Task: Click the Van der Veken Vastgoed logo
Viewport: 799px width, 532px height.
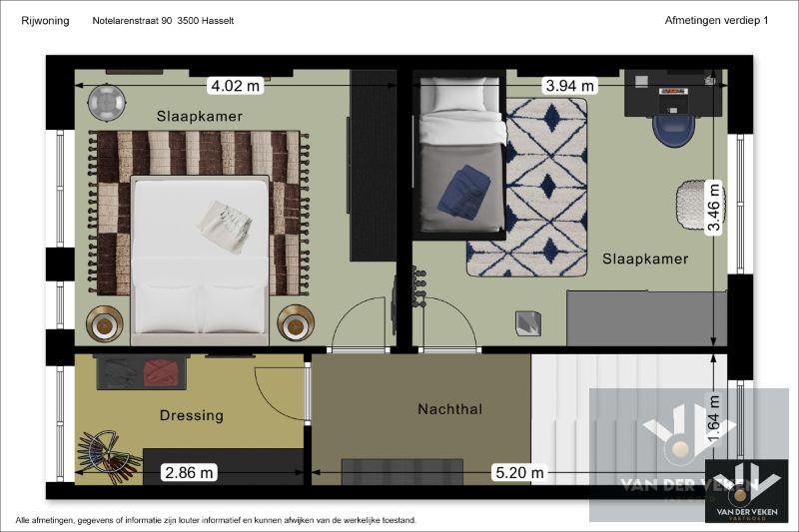Action: [x=744, y=490]
